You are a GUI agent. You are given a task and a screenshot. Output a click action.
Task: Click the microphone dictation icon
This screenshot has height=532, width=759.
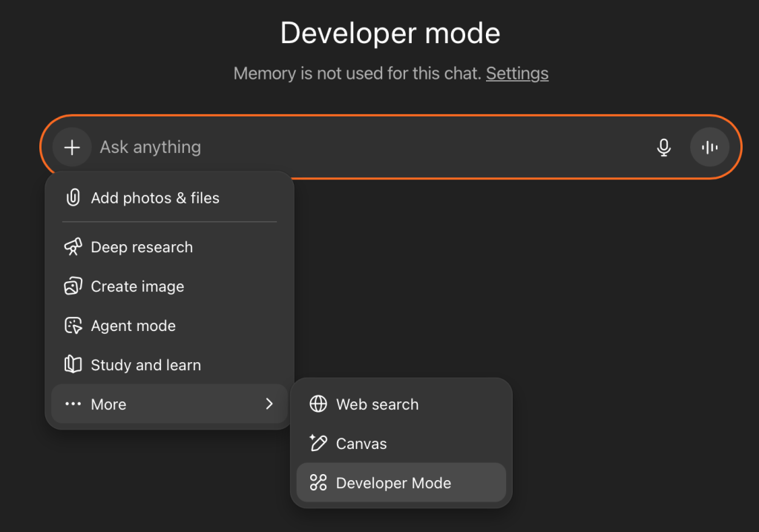click(664, 147)
